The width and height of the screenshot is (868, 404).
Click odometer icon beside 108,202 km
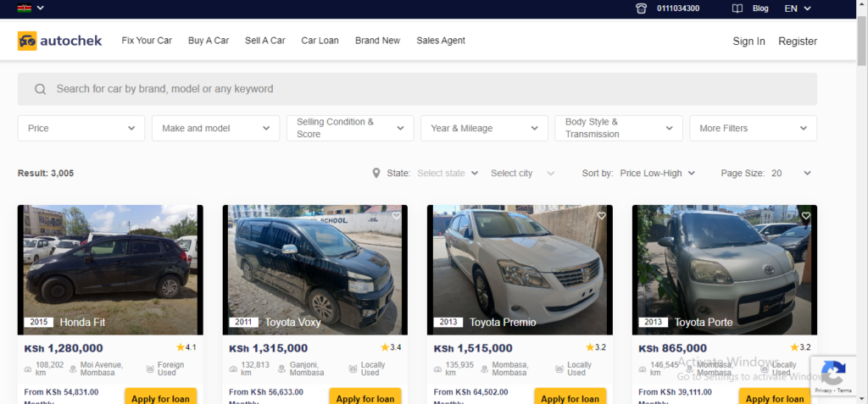[28, 369]
